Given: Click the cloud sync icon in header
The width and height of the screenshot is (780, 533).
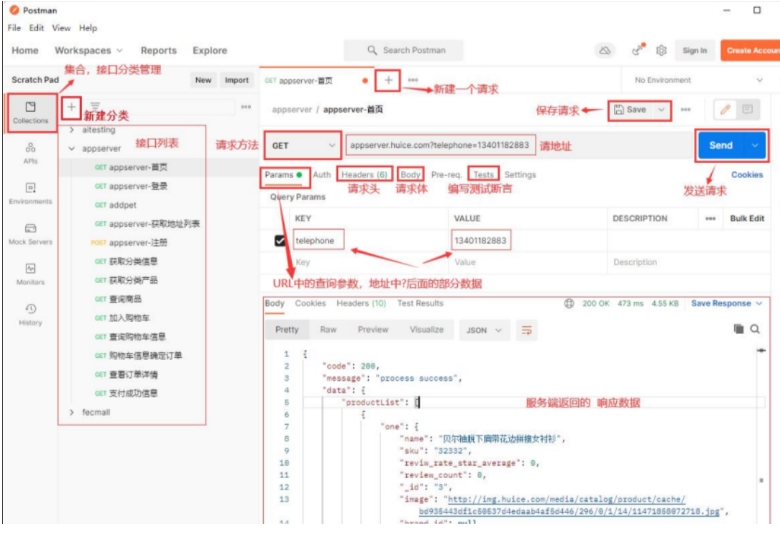Looking at the screenshot, I should point(604,50).
